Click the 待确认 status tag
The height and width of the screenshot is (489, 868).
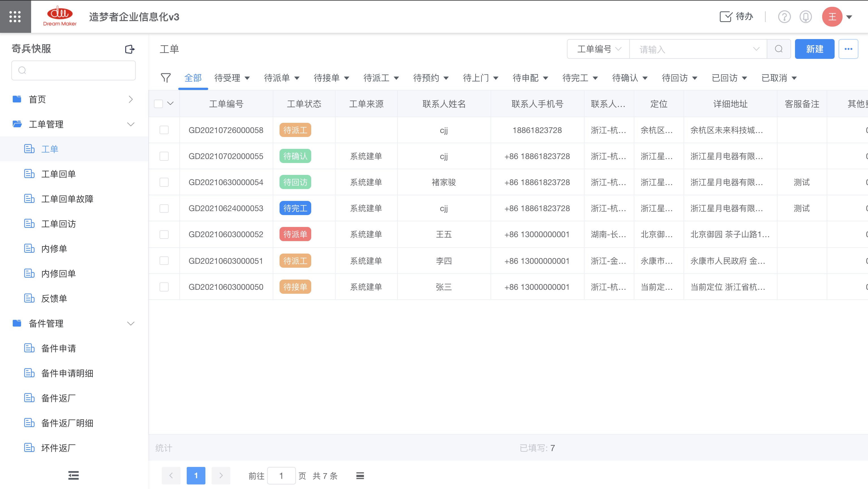point(295,156)
